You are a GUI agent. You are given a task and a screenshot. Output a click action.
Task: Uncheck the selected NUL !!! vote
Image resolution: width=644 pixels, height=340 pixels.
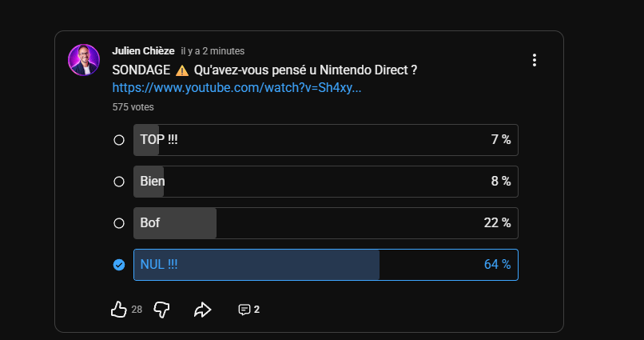tap(119, 265)
